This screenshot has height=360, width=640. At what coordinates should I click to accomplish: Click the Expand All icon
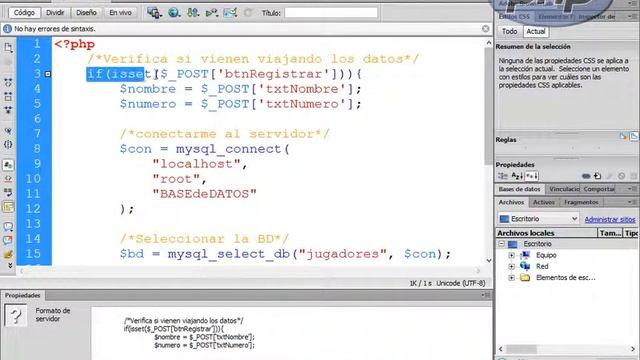pyautogui.click(x=8, y=110)
